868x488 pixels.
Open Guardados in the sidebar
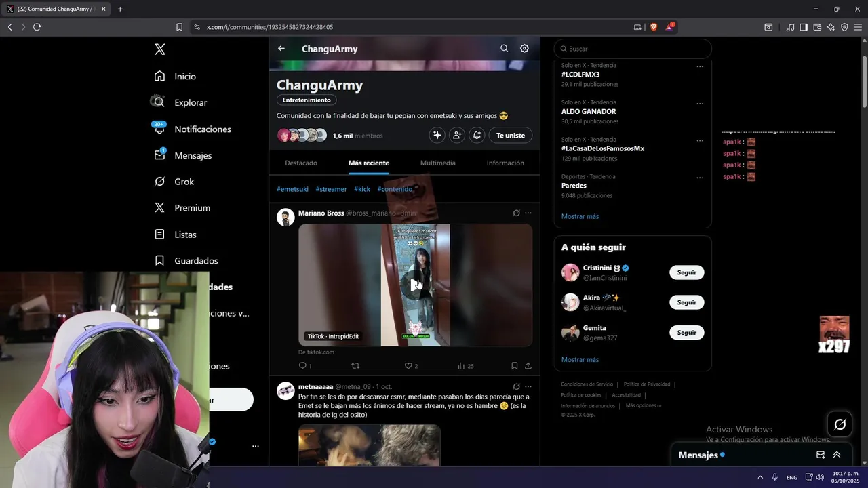click(x=186, y=260)
